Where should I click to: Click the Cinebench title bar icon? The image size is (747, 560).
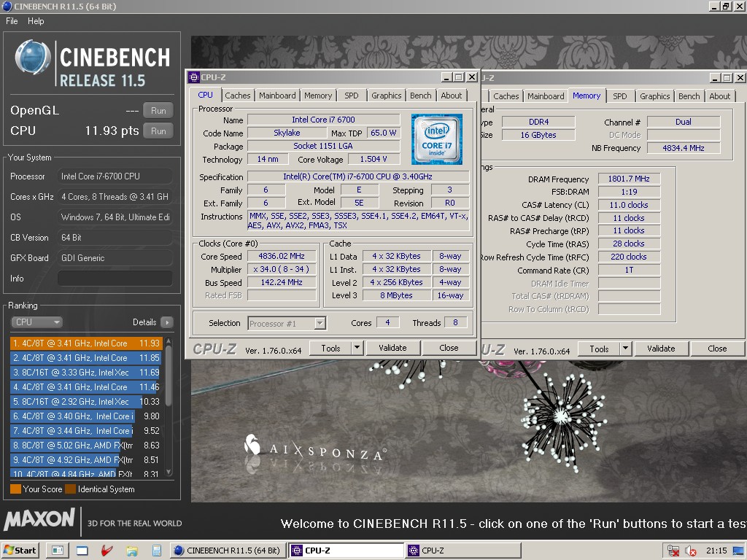[7, 6]
